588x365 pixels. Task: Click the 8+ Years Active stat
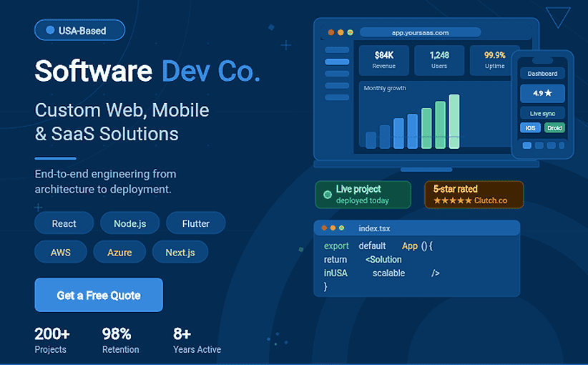pyautogui.click(x=197, y=340)
